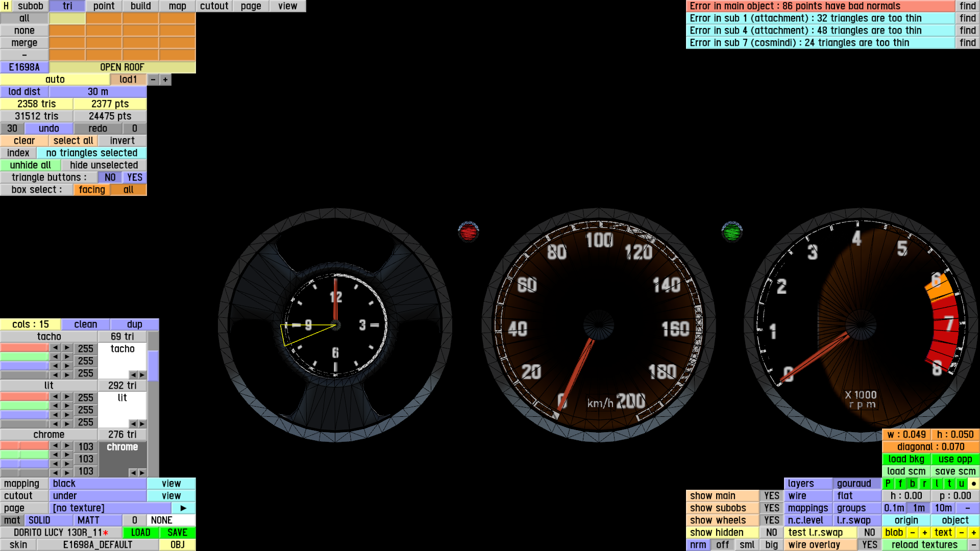Screen dimensions: 980x551
Task: Toggle 'show hidden' NO setting
Action: (771, 533)
